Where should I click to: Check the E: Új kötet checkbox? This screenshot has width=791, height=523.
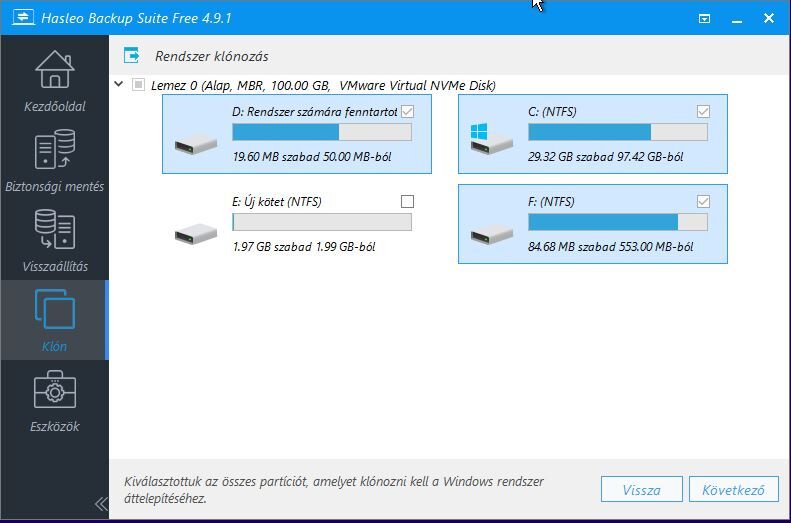pyautogui.click(x=407, y=202)
